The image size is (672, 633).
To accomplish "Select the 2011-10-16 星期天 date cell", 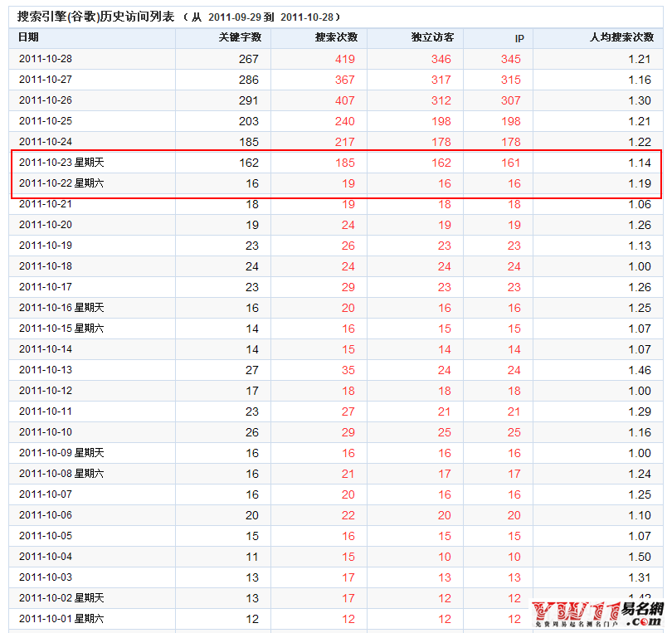I will point(65,308).
